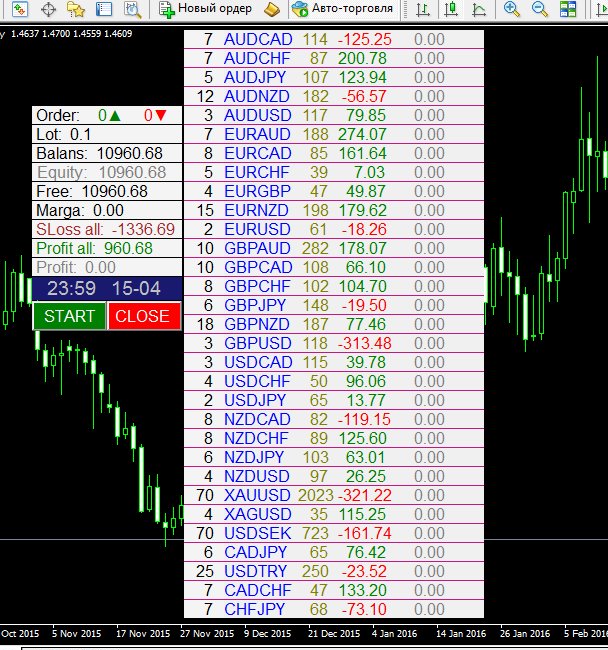This screenshot has height=650, width=608.
Task: Select the USDCAD symbol
Action: click(x=258, y=363)
